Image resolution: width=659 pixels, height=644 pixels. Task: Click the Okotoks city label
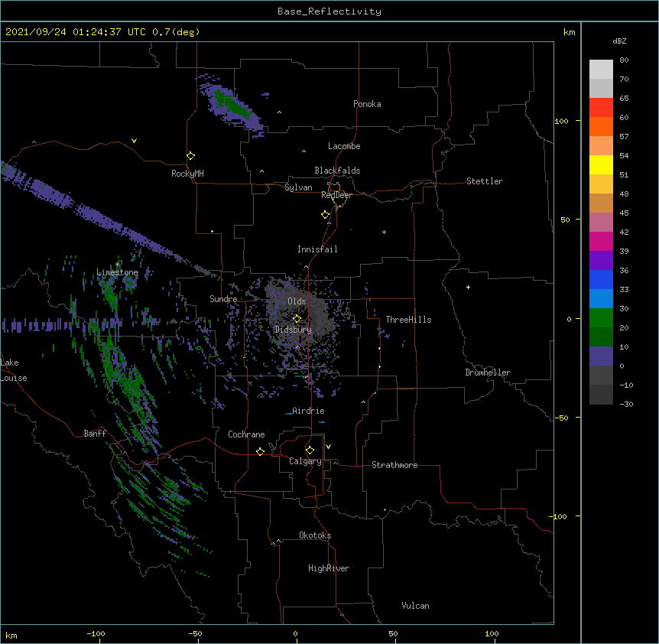click(315, 535)
